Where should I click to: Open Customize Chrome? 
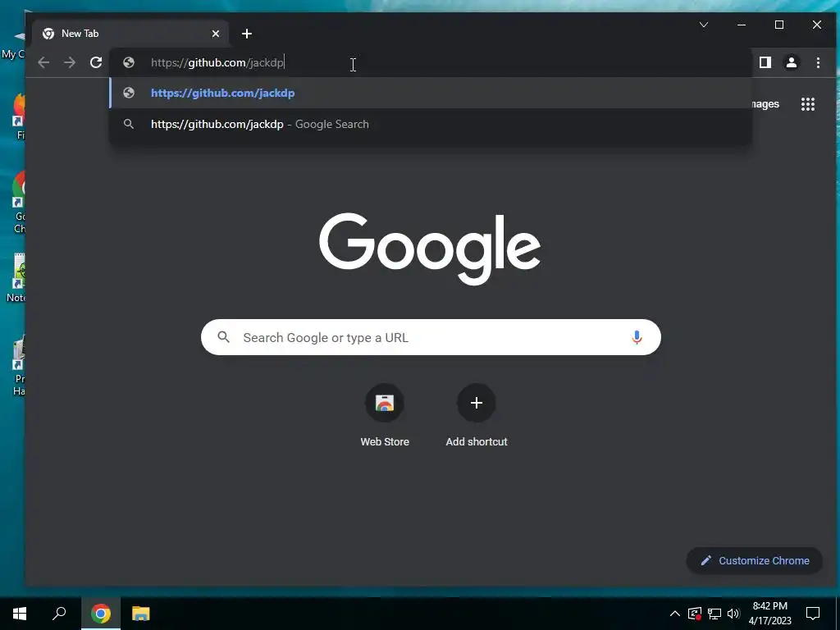click(x=755, y=560)
